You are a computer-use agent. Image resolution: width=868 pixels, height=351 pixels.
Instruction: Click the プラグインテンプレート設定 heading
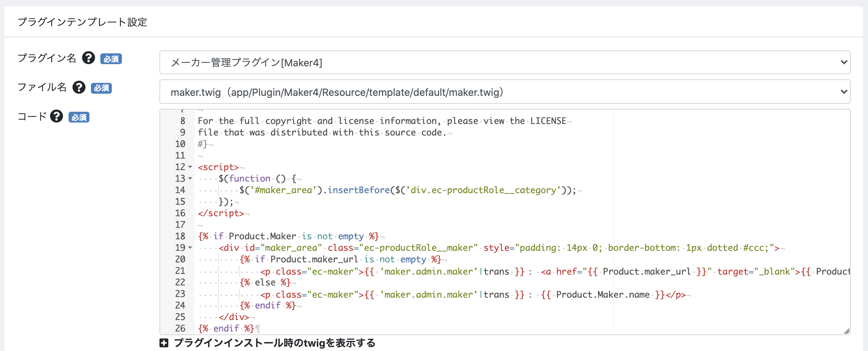pos(82,22)
